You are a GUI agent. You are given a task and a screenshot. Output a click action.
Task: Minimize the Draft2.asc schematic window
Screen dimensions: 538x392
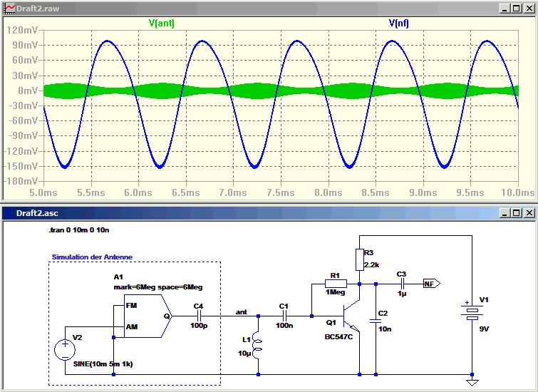(505, 213)
